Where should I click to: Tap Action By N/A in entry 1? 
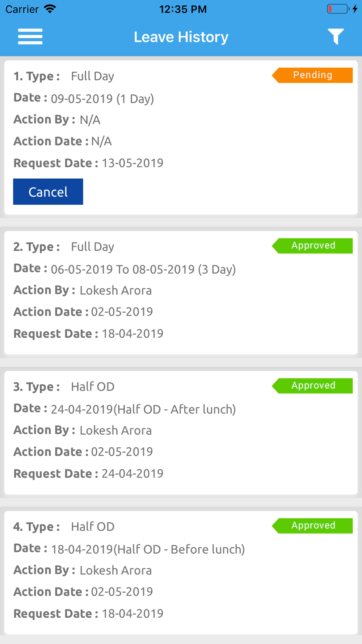pyautogui.click(x=57, y=120)
